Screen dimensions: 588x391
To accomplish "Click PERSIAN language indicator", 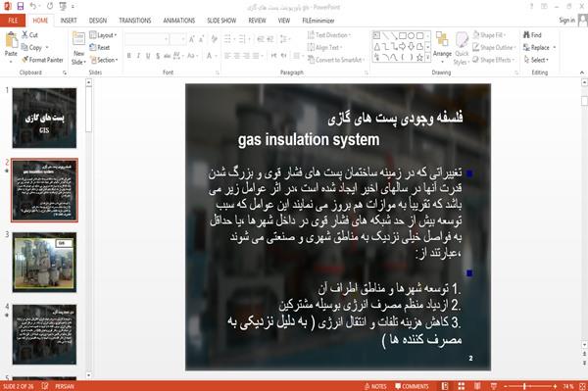I will [65, 386].
